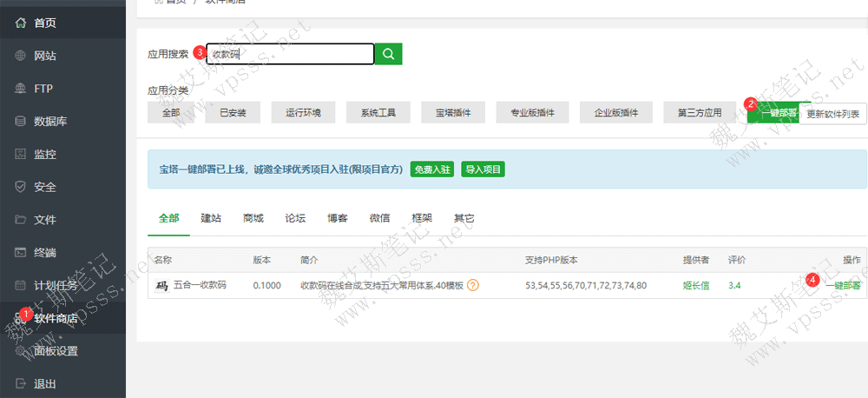The image size is (868, 398).
Task: Click the FTP icon in sidebar
Action: point(20,89)
